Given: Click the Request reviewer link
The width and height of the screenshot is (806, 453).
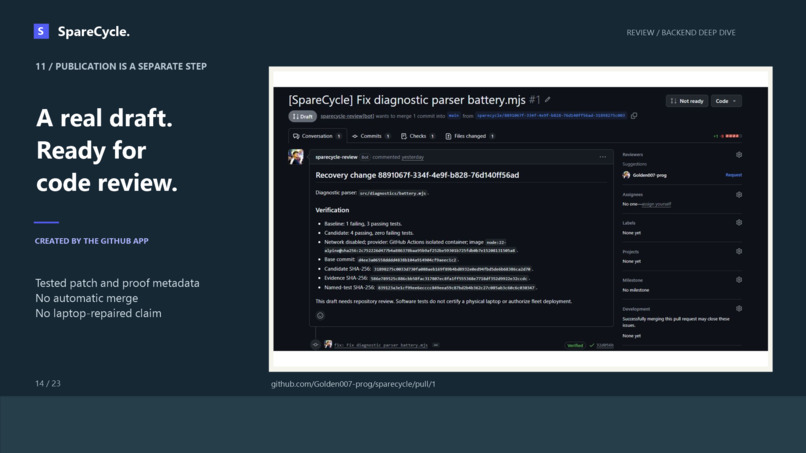Looking at the screenshot, I should (x=734, y=175).
